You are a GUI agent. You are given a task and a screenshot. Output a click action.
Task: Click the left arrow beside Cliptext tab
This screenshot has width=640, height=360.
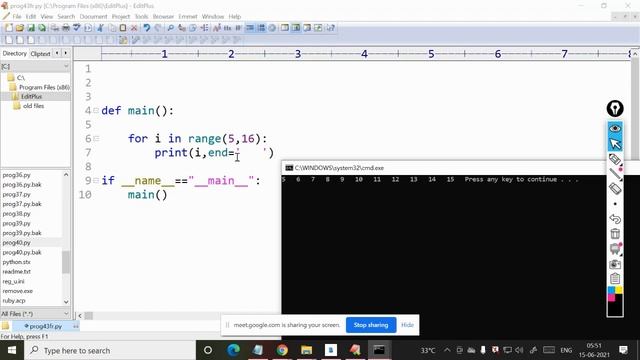click(57, 53)
